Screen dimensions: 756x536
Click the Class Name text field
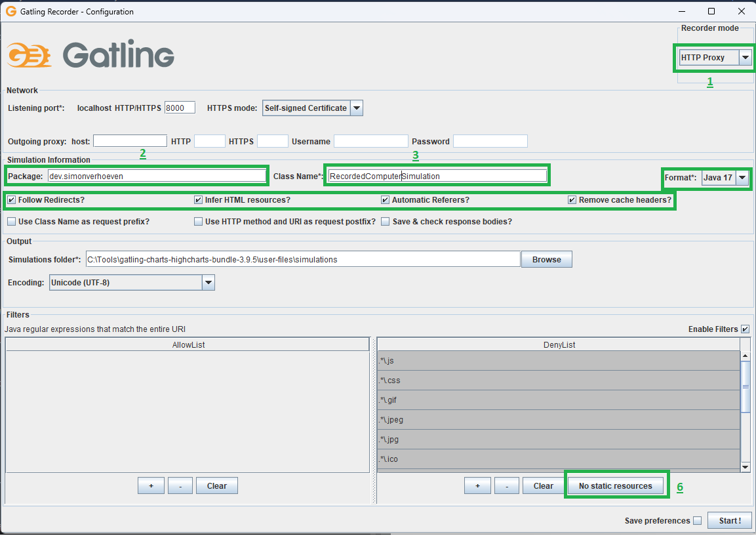[437, 176]
